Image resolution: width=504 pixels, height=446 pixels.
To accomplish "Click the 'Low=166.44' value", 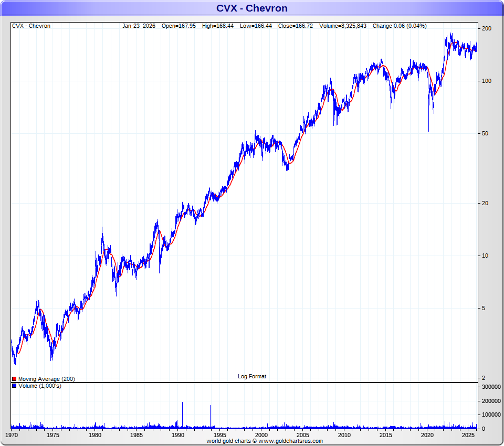I will pos(256,26).
